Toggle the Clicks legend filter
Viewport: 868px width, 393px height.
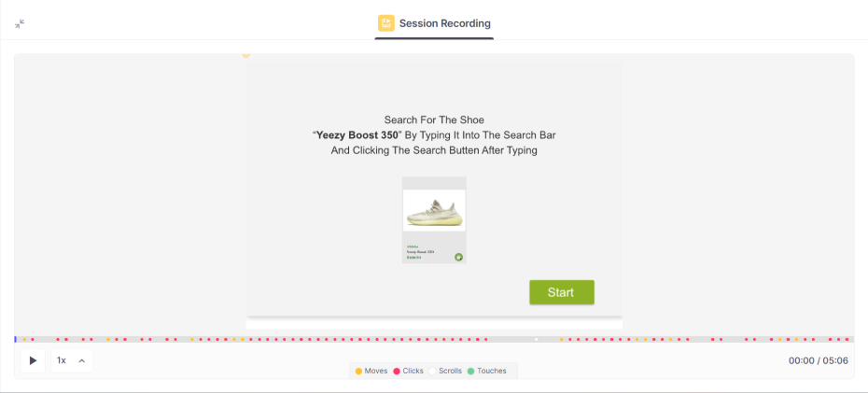coord(409,371)
